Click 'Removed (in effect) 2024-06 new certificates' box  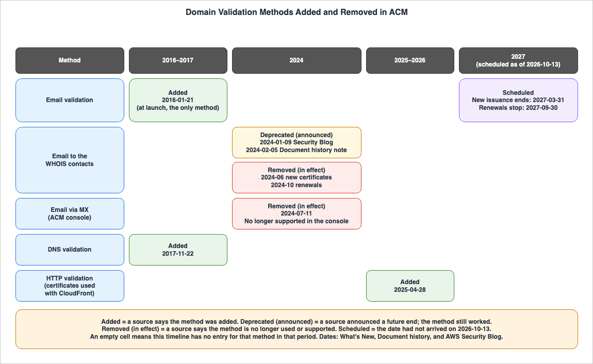(x=296, y=178)
